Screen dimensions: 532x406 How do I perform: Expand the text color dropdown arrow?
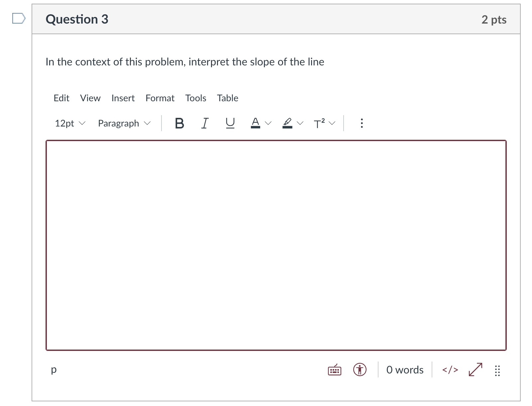click(x=268, y=123)
